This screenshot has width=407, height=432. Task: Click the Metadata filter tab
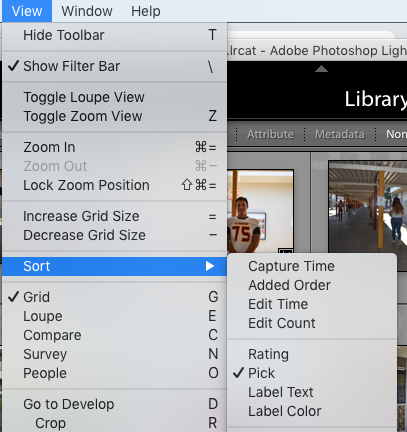pos(340,134)
